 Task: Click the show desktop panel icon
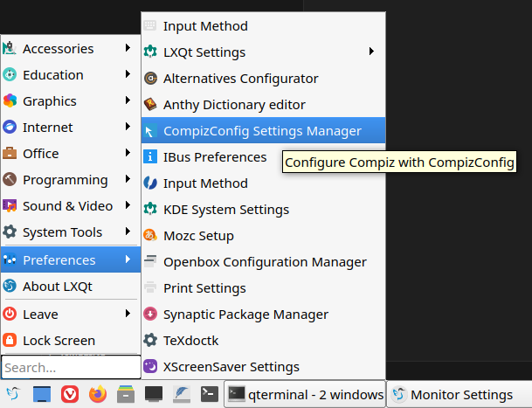(x=42, y=394)
